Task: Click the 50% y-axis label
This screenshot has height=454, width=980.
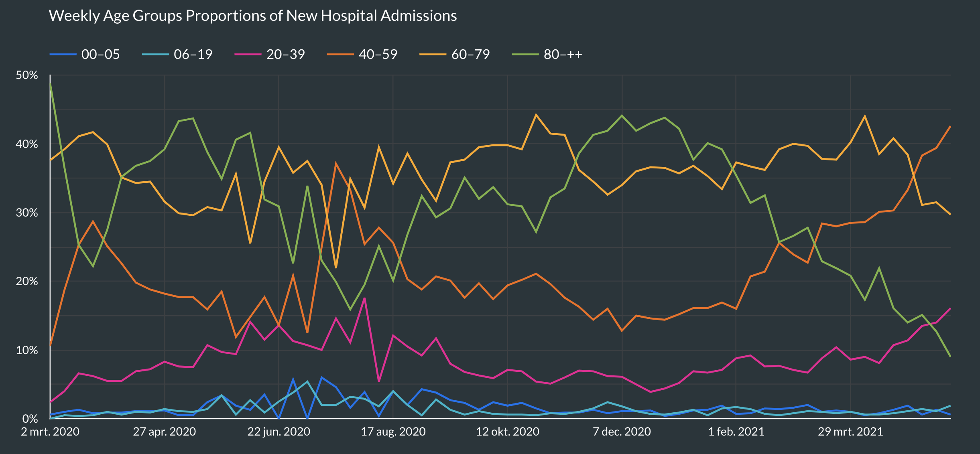Action: coord(27,75)
